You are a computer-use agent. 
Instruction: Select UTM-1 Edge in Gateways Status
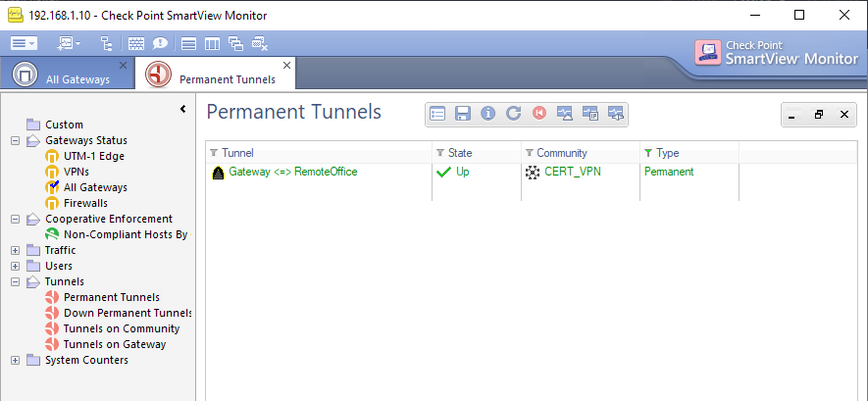(94, 156)
